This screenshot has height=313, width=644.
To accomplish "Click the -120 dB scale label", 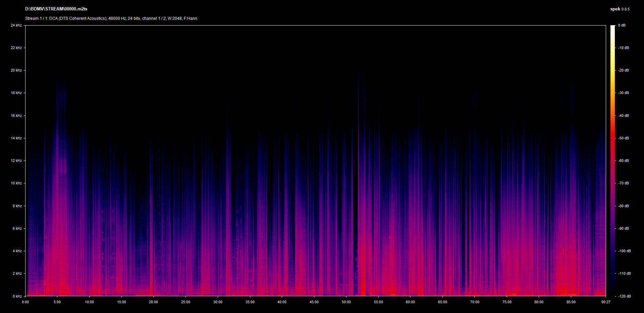I will (624, 296).
